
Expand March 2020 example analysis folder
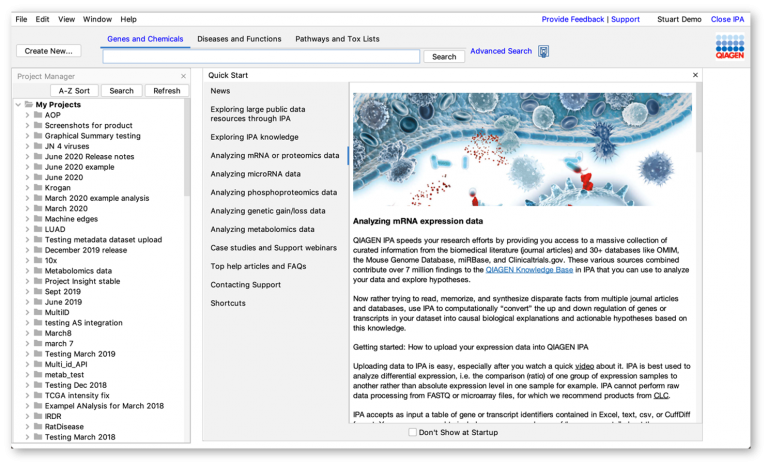click(27, 198)
